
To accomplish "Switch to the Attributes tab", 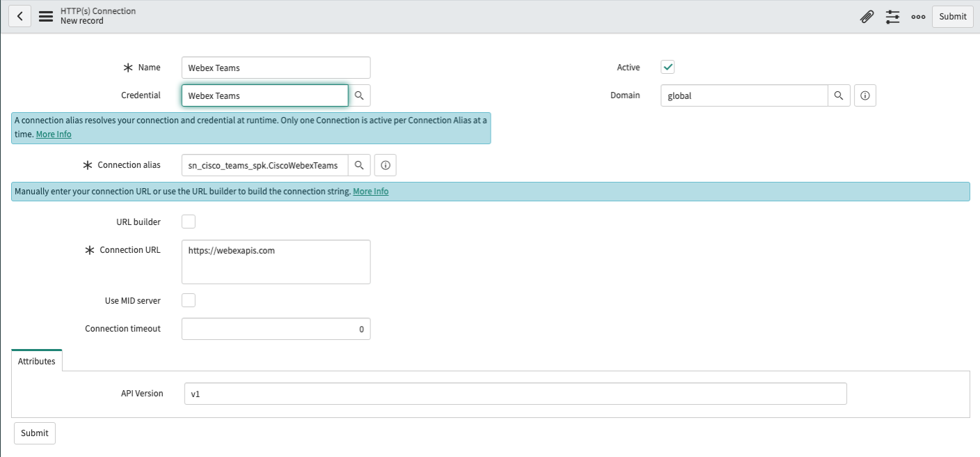I will pyautogui.click(x=37, y=362).
